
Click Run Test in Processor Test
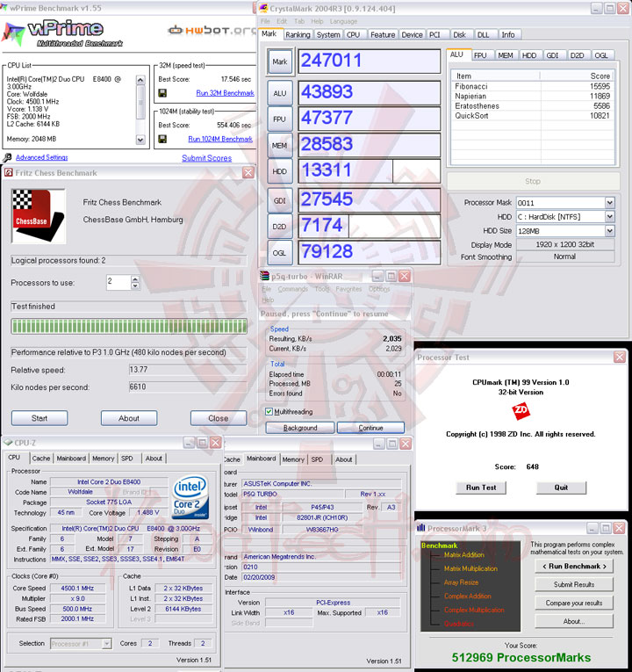click(x=481, y=488)
